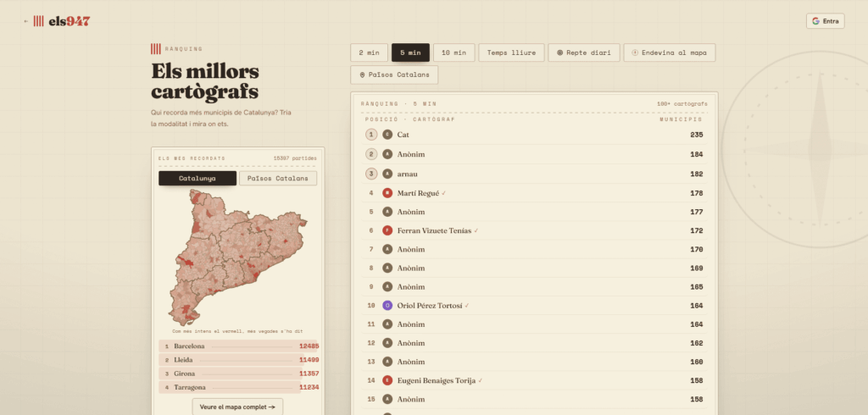Click the verified checkmark beside Ferran Vizuete Tenías
The height and width of the screenshot is (415, 868).
point(476,230)
